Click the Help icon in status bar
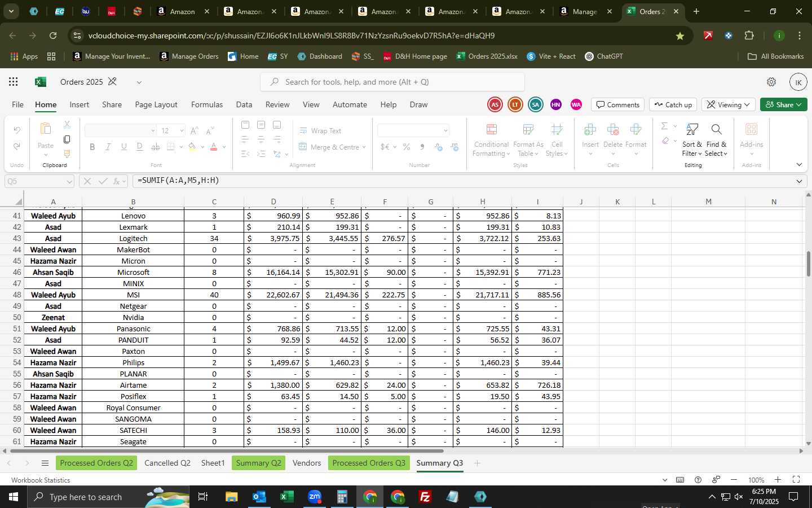Viewport: 812px width, 508px height. (698, 480)
